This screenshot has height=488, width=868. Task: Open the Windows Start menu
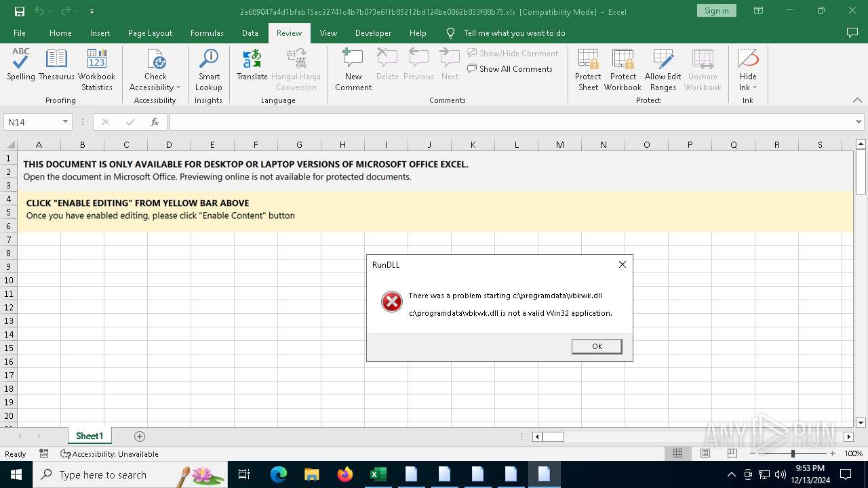[x=16, y=474]
